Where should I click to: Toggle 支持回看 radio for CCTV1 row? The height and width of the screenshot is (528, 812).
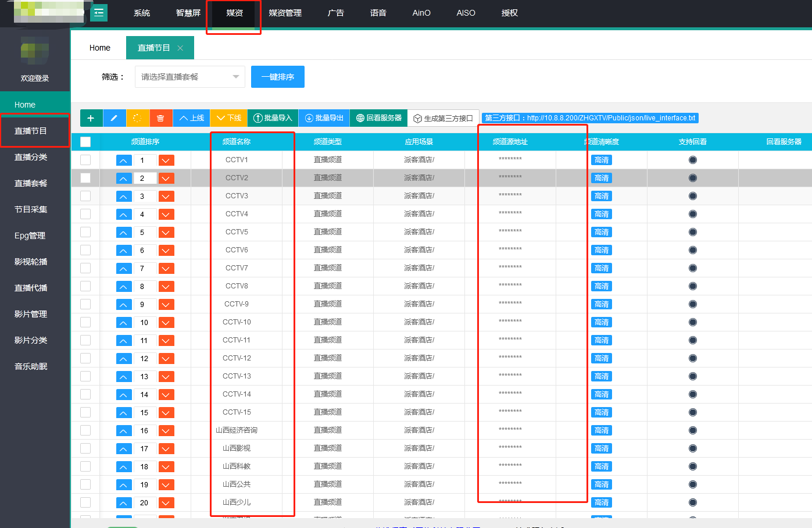[x=692, y=160]
